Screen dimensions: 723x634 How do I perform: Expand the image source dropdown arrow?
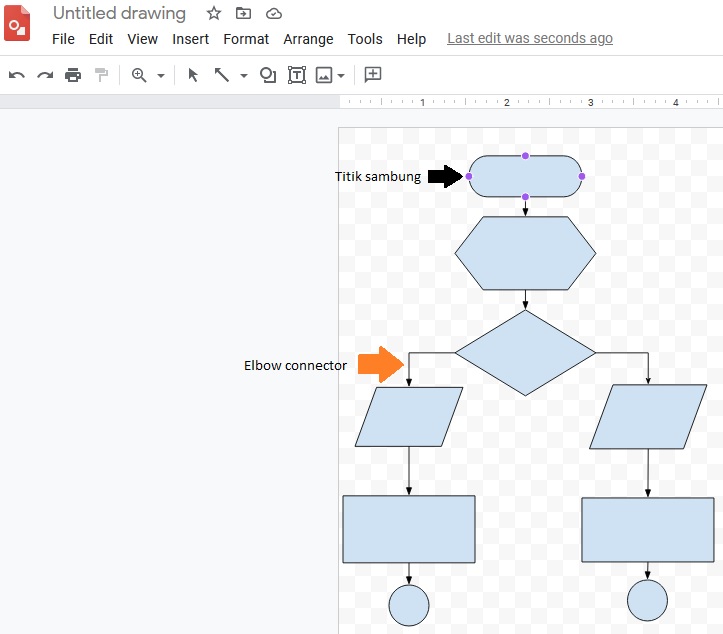point(341,76)
